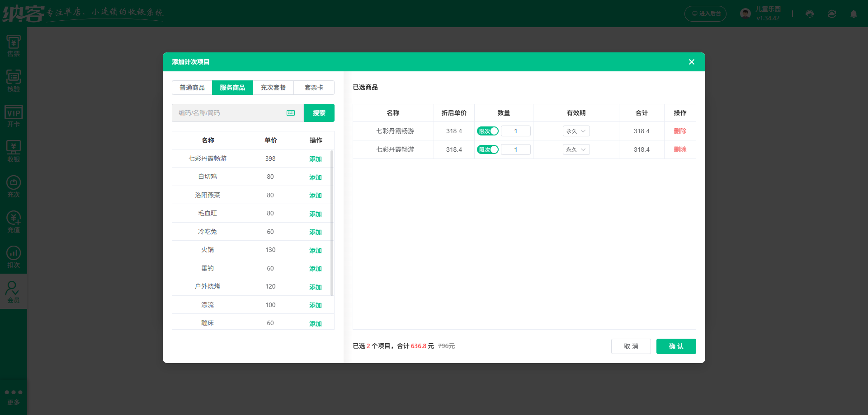868x415 pixels.
Task: Open the customer service headset icon
Action: [x=809, y=14]
